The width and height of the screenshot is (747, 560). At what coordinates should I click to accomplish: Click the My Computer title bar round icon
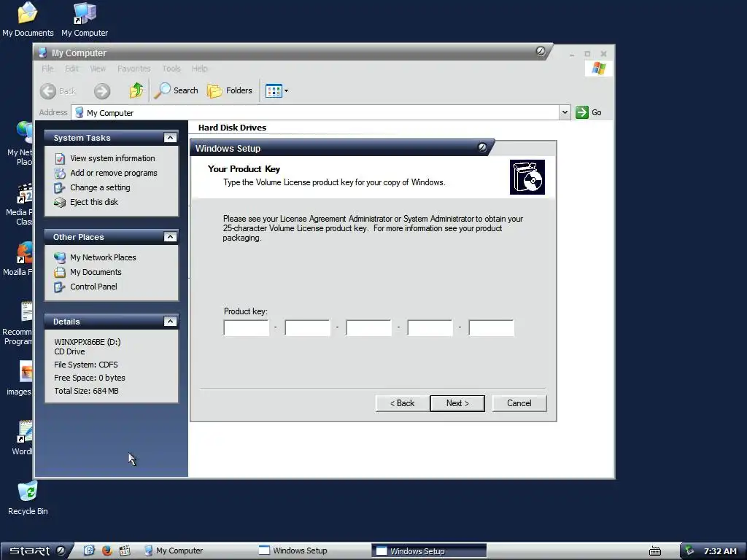[x=541, y=51]
